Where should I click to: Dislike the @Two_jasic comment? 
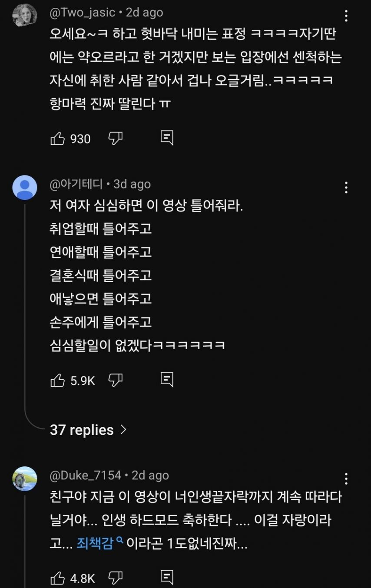click(115, 139)
